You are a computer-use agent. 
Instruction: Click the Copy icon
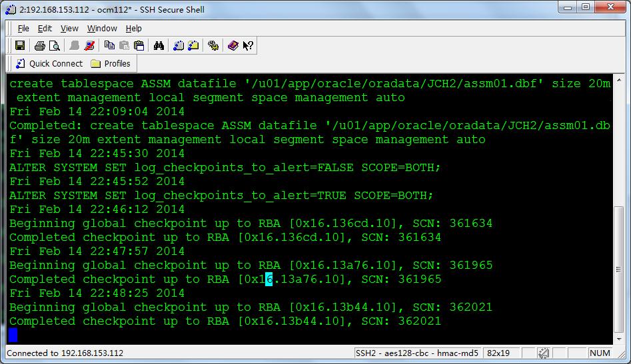(109, 45)
